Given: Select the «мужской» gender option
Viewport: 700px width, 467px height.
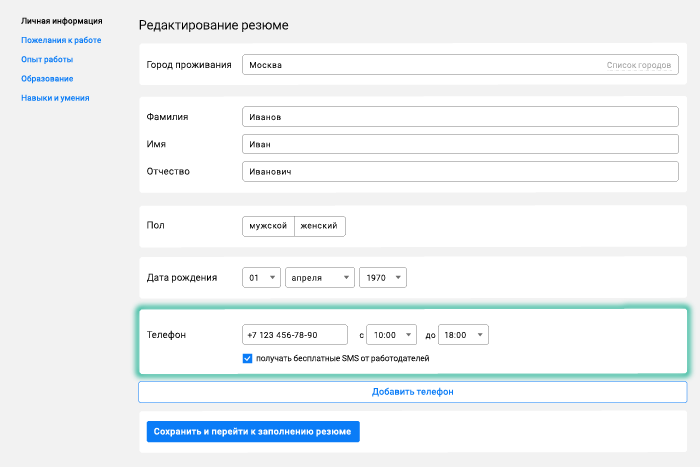Looking at the screenshot, I should coord(268,226).
